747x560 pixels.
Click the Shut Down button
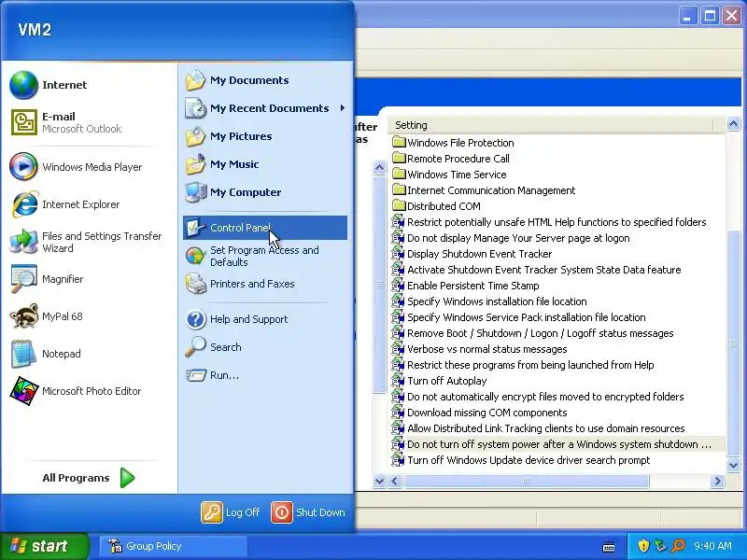[x=308, y=512]
